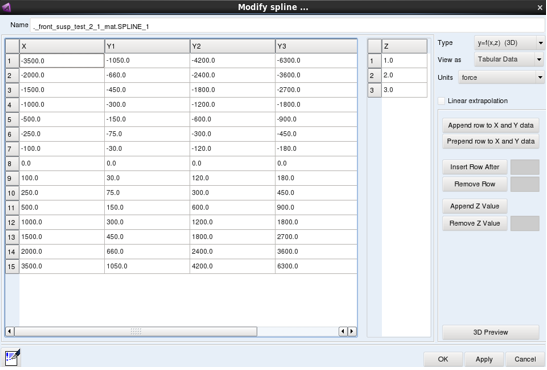Click the X cell 1500.0
Viewport: 547px width, 370px height.
pyautogui.click(x=62, y=237)
